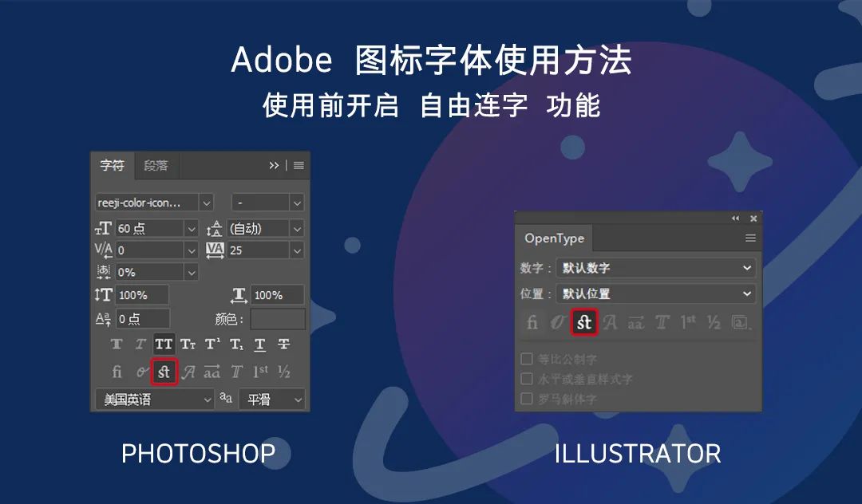Open the 美国英语 language dropdown
Viewport: 862px width, 504px height.
click(155, 400)
